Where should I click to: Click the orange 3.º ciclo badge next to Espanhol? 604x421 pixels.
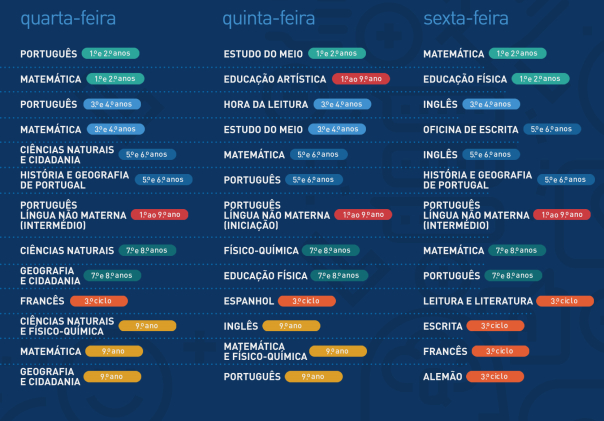(307, 301)
